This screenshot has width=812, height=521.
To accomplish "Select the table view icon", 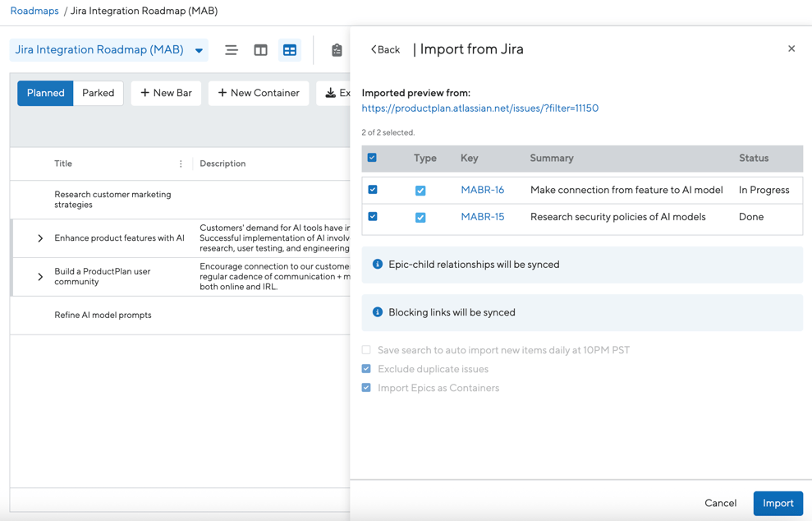I will click(x=290, y=50).
